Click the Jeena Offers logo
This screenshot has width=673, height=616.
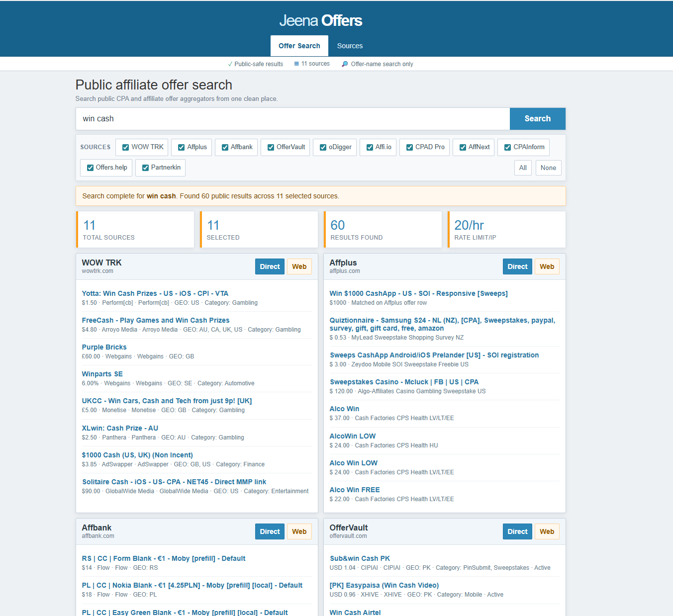(x=321, y=20)
